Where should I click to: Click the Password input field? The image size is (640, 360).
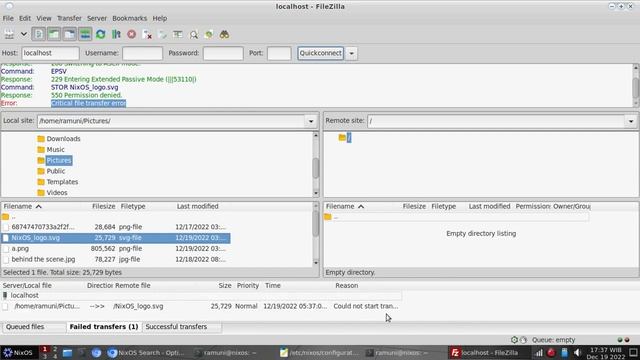point(223,53)
